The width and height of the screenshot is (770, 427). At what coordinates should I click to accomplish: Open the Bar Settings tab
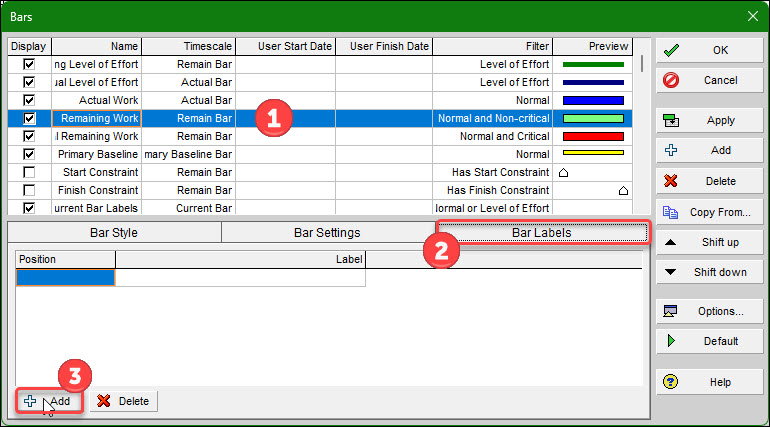(x=327, y=233)
